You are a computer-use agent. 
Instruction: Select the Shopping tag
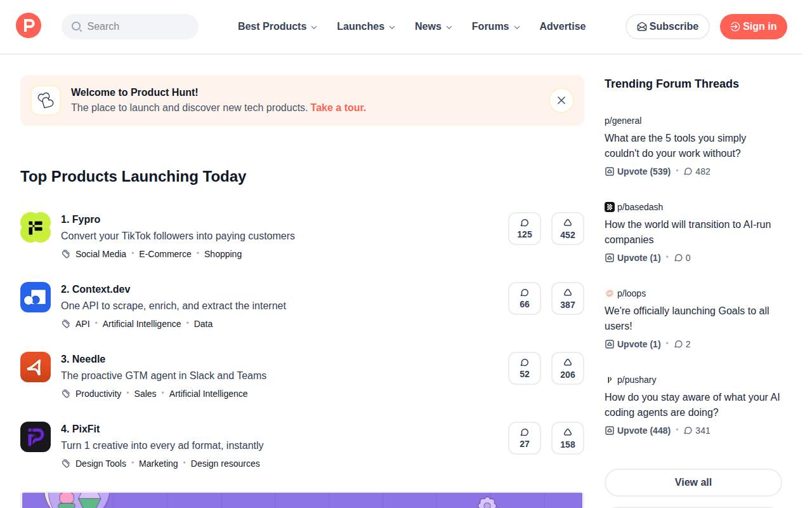click(223, 254)
